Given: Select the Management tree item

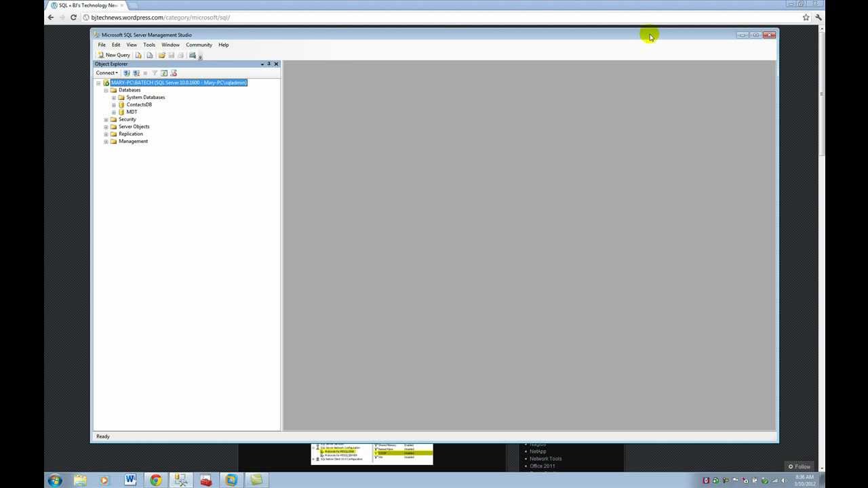Looking at the screenshot, I should (x=133, y=142).
